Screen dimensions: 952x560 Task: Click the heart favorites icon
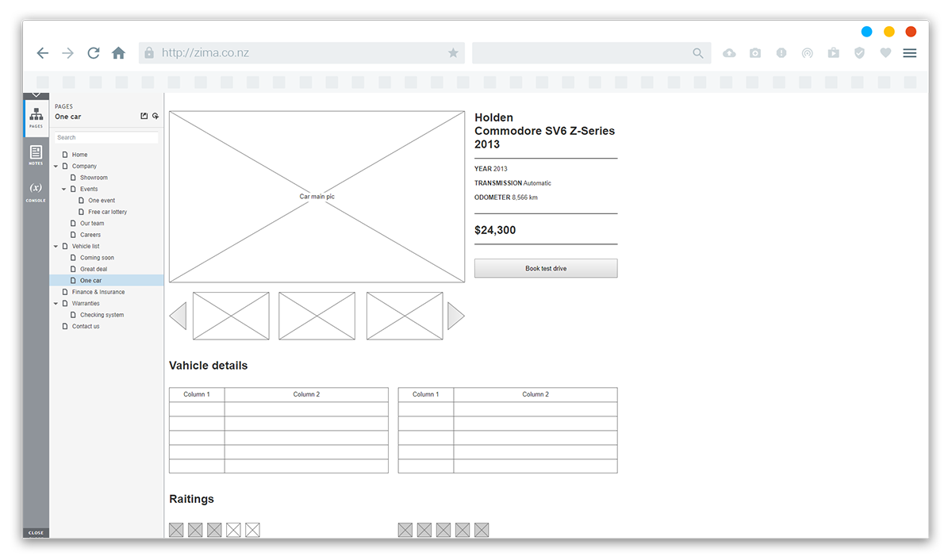[x=885, y=53]
